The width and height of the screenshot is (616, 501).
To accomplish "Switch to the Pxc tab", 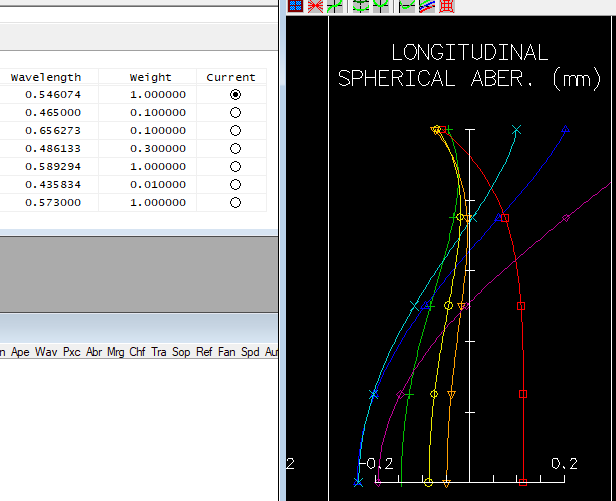I will (x=72, y=352).
